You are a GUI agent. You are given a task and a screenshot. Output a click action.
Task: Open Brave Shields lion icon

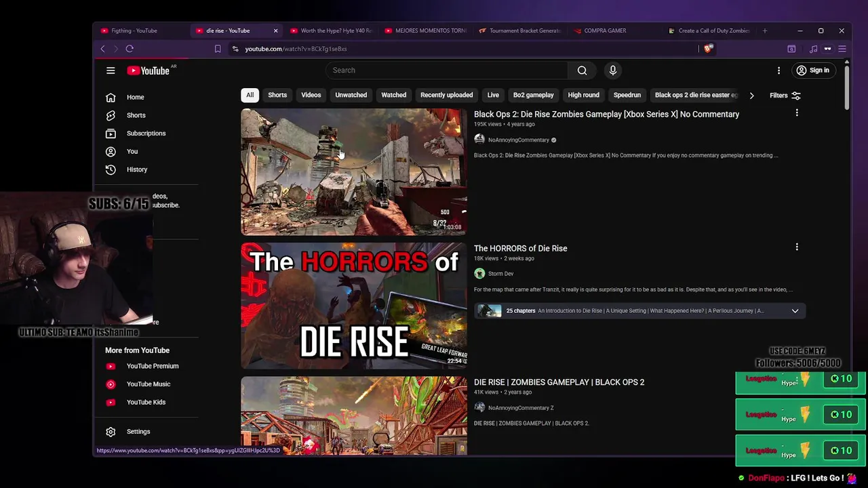tap(708, 49)
